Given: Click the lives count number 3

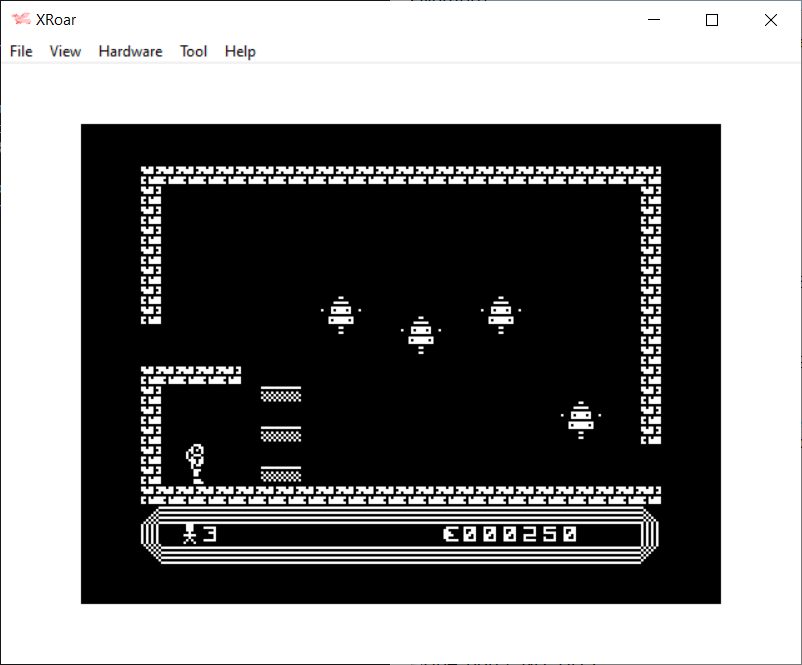Looking at the screenshot, I should [x=210, y=534].
